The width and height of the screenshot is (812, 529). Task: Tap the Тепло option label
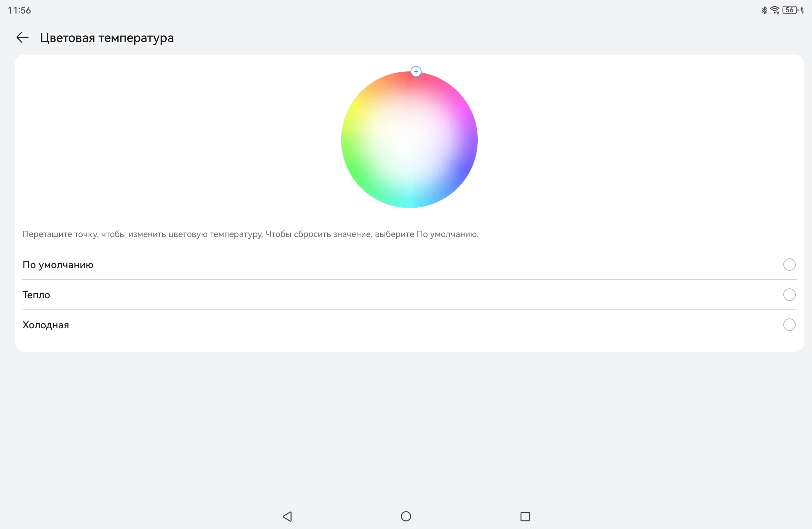click(36, 295)
